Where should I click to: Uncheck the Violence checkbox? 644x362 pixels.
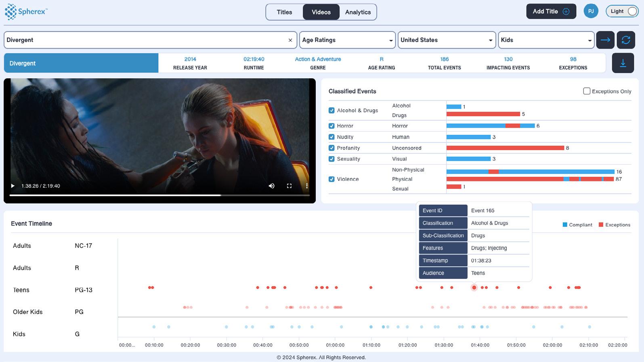331,179
